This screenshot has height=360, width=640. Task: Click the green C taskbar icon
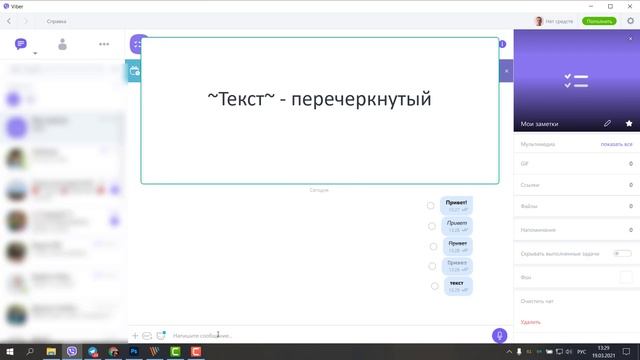click(x=176, y=351)
